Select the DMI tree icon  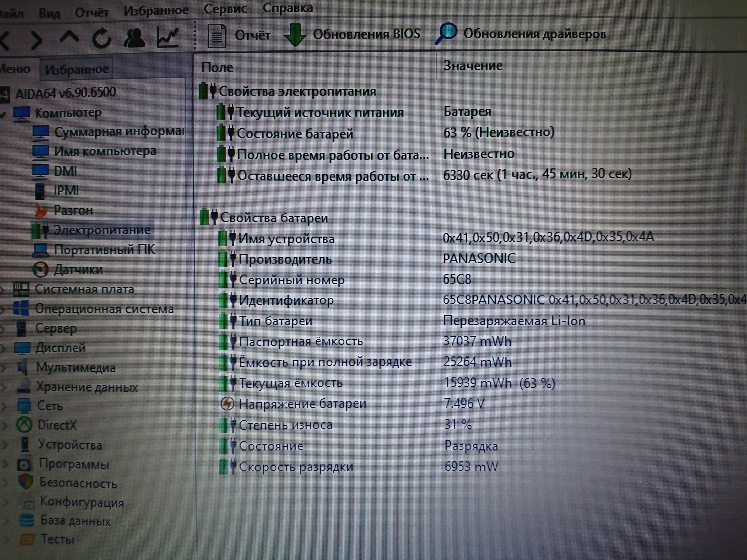(41, 171)
